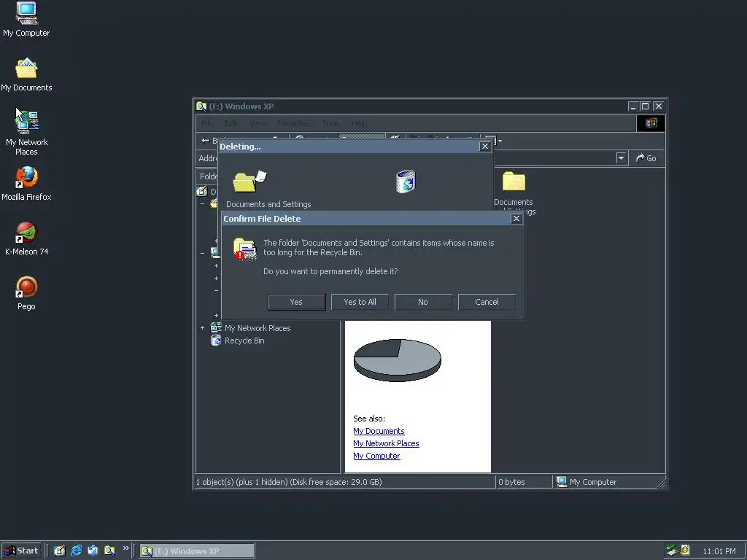
Task: Expand the quick launch overflow chevron
Action: (x=125, y=548)
